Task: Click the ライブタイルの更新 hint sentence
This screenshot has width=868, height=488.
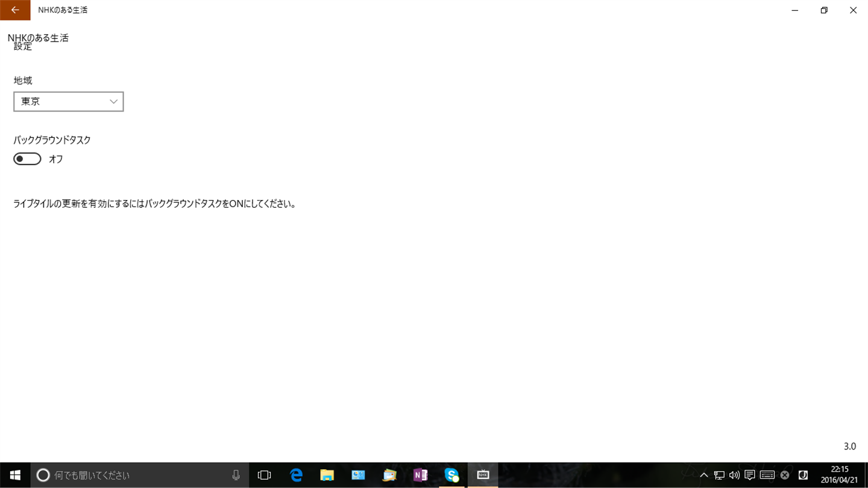Action: click(x=155, y=204)
